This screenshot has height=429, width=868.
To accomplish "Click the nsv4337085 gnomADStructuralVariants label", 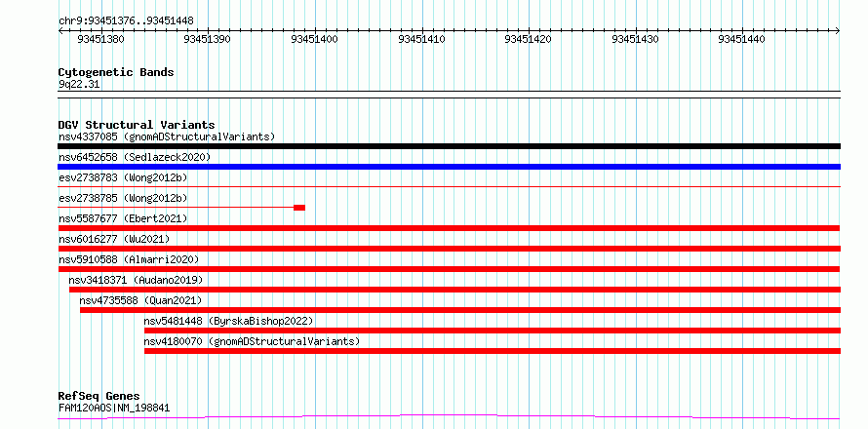I will (x=167, y=136).
